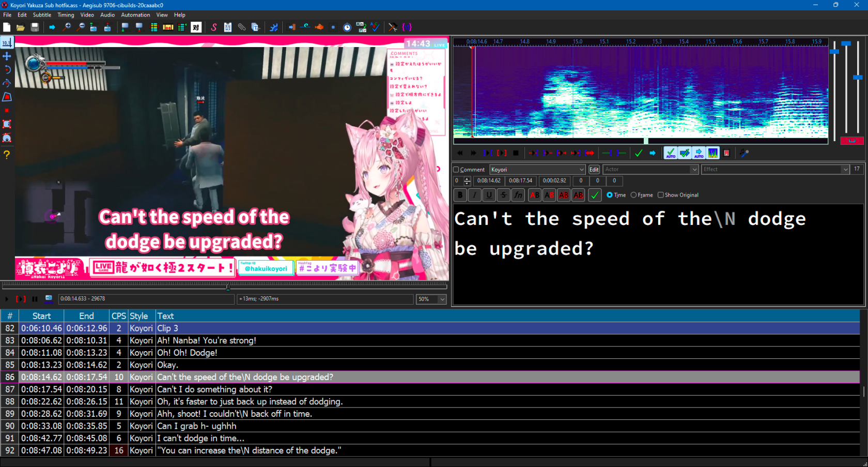This screenshot has width=868, height=467.
Task: Open the Attachments paperclip icon
Action: 241,27
